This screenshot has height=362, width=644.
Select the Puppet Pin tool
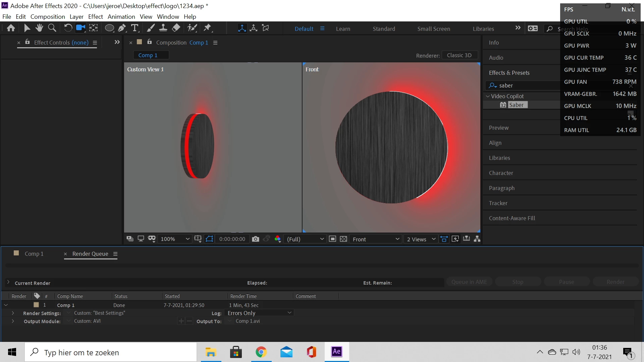point(208,28)
